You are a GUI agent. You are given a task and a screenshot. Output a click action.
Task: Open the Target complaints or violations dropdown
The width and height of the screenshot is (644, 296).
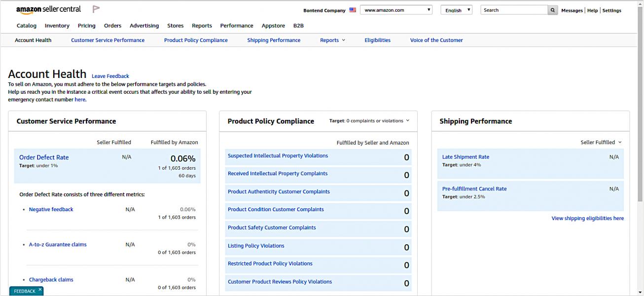(x=369, y=121)
